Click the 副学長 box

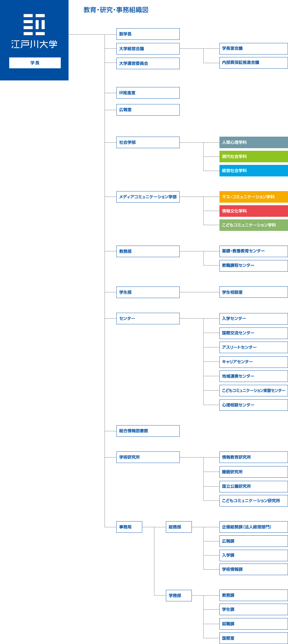click(148, 34)
